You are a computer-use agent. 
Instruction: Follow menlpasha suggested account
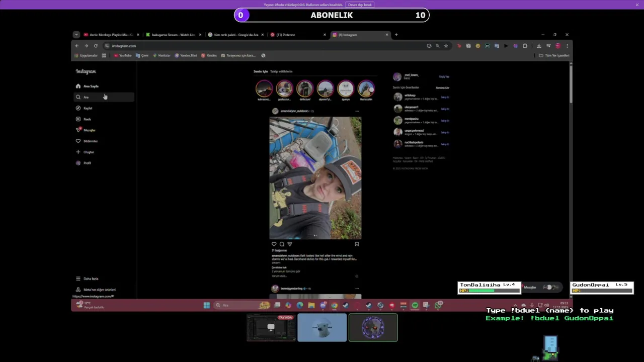pyautogui.click(x=445, y=121)
